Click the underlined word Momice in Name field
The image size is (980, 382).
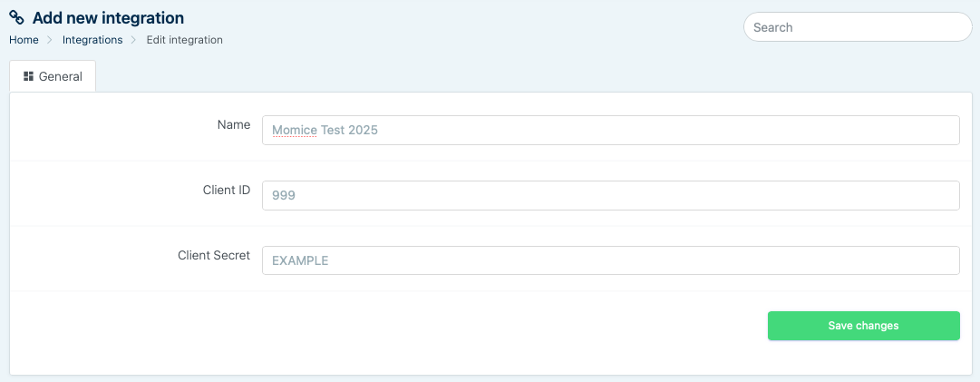point(295,130)
